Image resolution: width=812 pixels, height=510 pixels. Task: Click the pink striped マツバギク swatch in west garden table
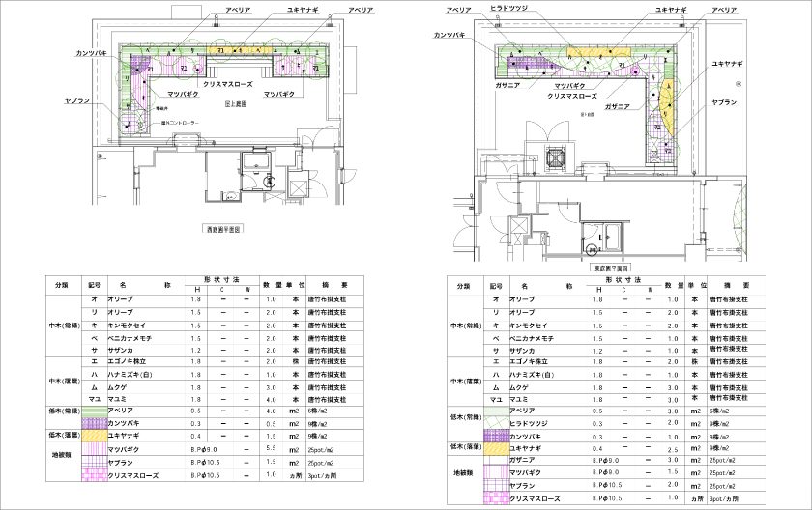(x=95, y=449)
